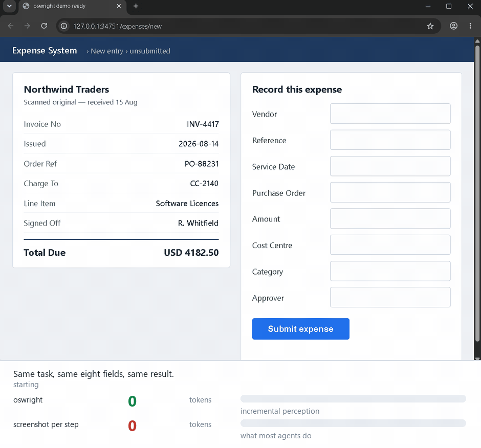Open the browser profile icon
Viewport: 481px width, 448px height.
pyautogui.click(x=453, y=26)
